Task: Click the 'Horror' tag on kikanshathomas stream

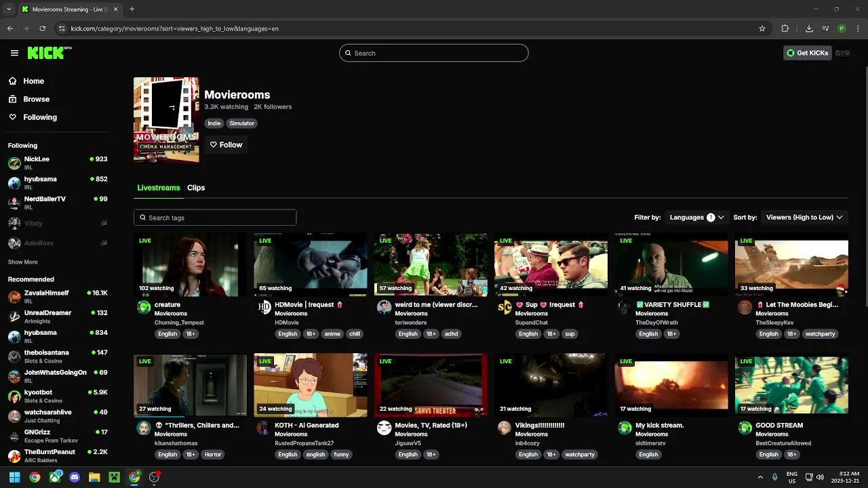Action: coord(213,455)
